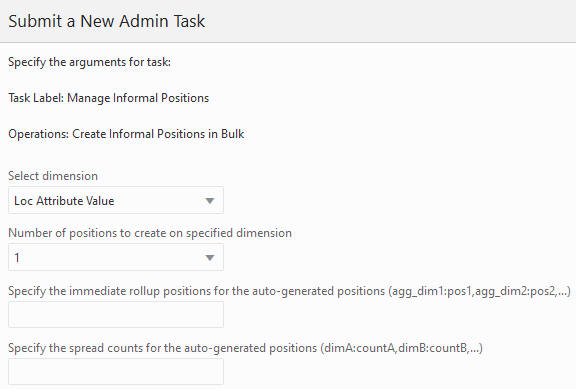The height and width of the screenshot is (389, 576).
Task: Click the 'Manage Informal Positions' value text
Action: pyautogui.click(x=138, y=98)
